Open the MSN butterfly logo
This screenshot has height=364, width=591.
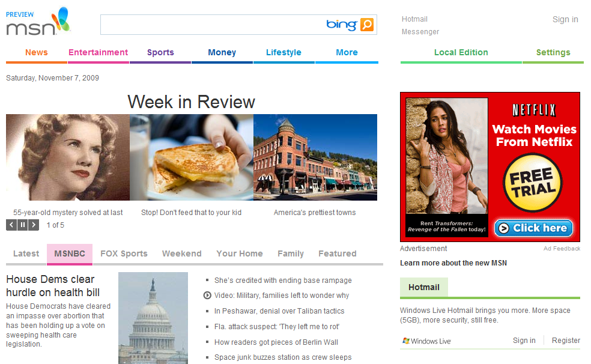click(38, 22)
